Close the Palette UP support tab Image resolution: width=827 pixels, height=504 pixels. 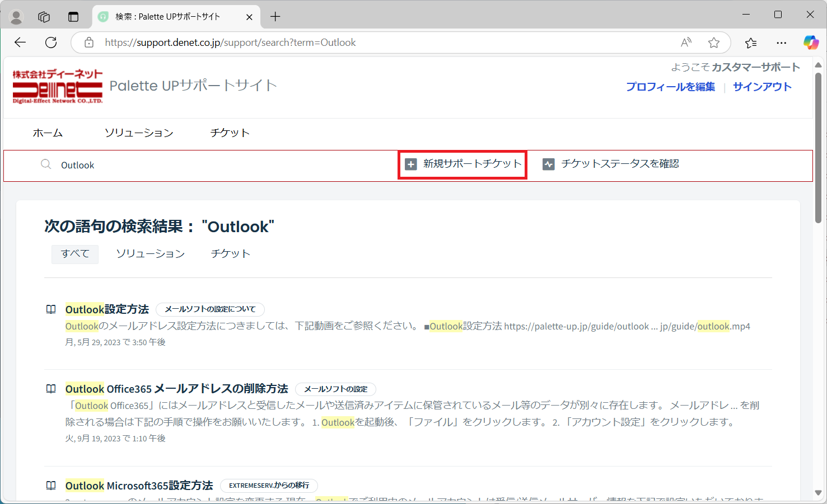pyautogui.click(x=249, y=17)
